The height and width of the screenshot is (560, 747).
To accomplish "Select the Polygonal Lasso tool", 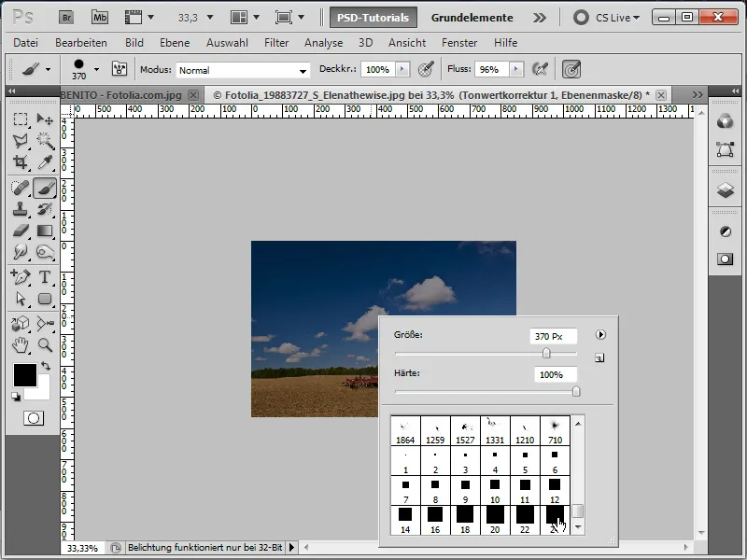I will click(x=21, y=141).
